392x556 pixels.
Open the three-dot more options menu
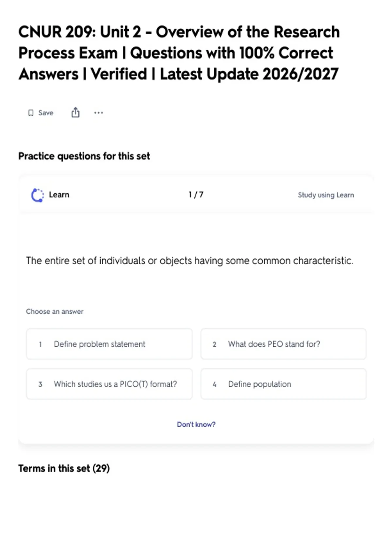pos(98,113)
